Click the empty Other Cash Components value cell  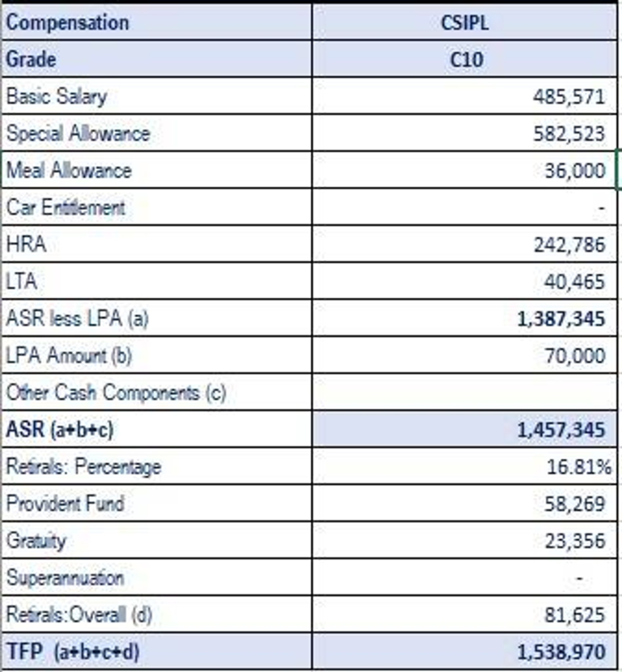click(x=465, y=392)
